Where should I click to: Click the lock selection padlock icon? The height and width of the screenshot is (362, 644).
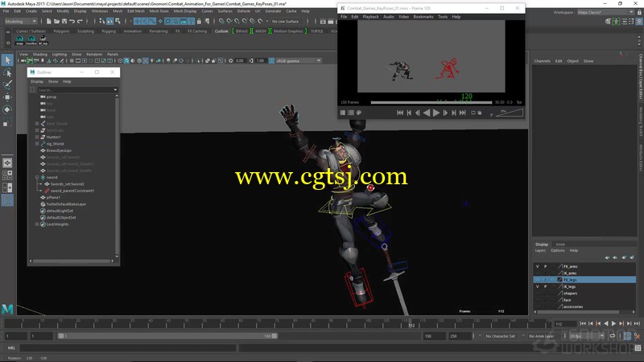(x=199, y=21)
